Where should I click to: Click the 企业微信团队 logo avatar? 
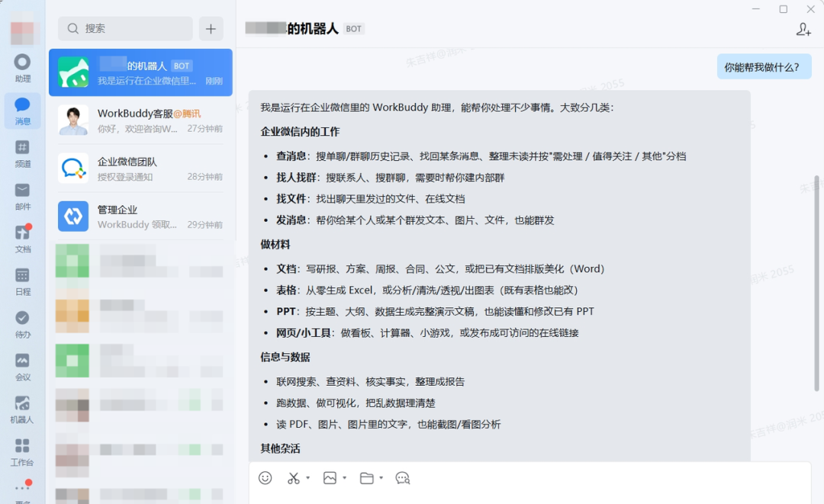[73, 169]
